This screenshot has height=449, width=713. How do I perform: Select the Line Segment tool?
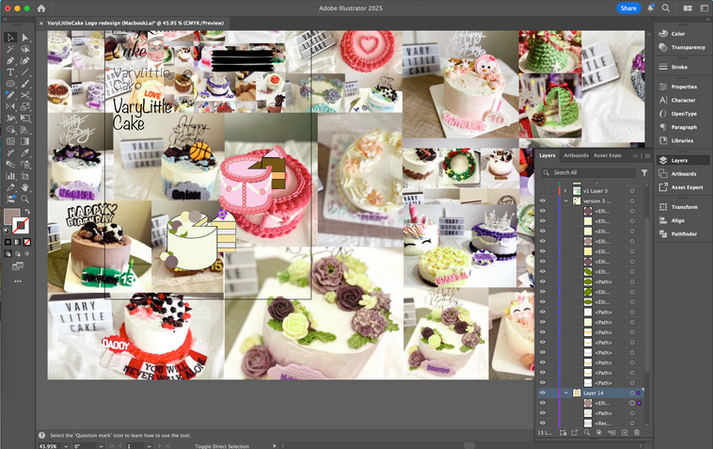pyautogui.click(x=25, y=72)
